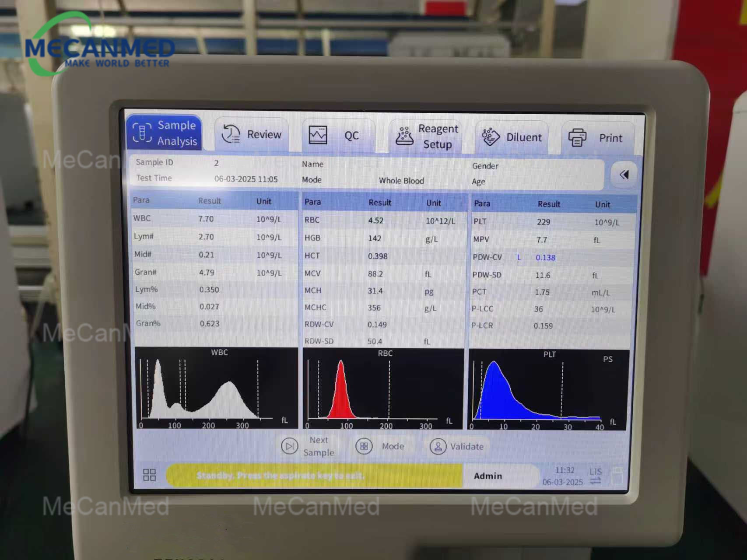Image resolution: width=747 pixels, height=560 pixels.
Task: Open the QC waveform icon
Action: point(318,135)
